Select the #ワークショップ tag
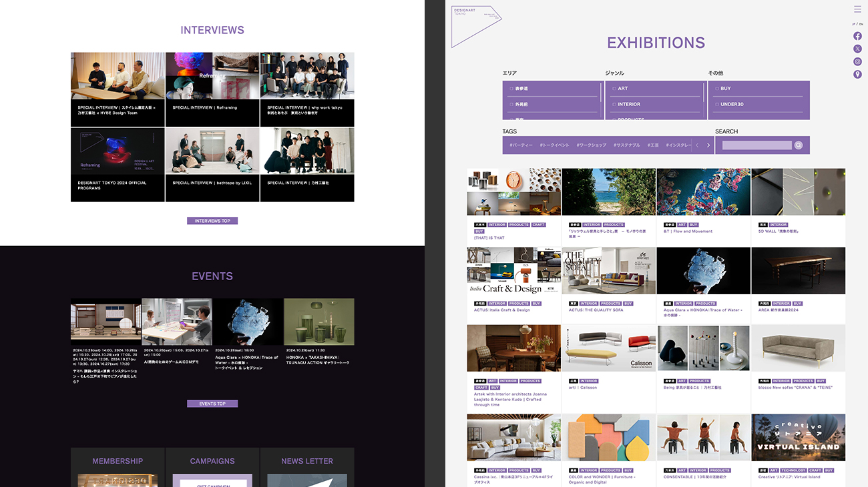This screenshot has width=868, height=487. click(x=592, y=145)
